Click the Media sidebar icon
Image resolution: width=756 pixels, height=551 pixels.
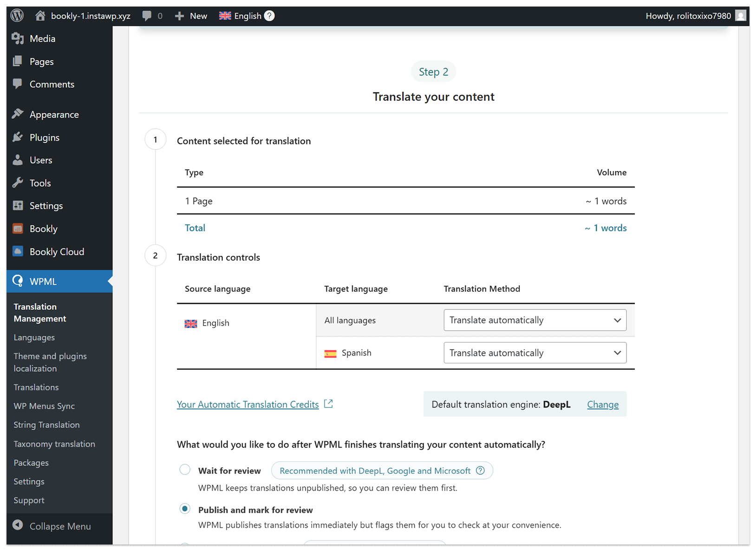18,39
